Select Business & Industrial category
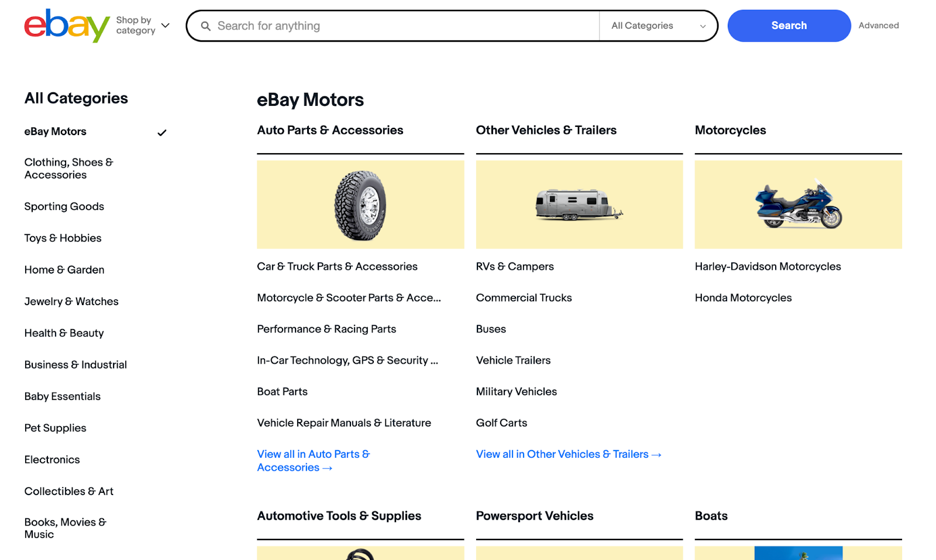 coord(75,364)
